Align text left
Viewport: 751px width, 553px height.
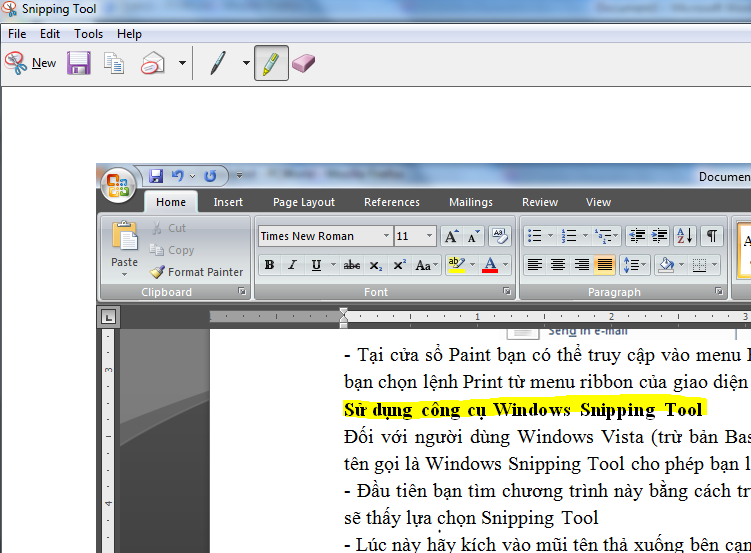tap(535, 264)
